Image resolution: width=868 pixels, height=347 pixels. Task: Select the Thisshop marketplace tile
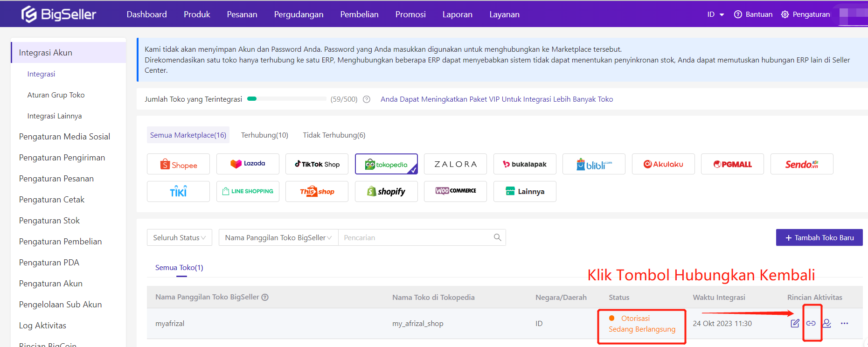point(317,192)
